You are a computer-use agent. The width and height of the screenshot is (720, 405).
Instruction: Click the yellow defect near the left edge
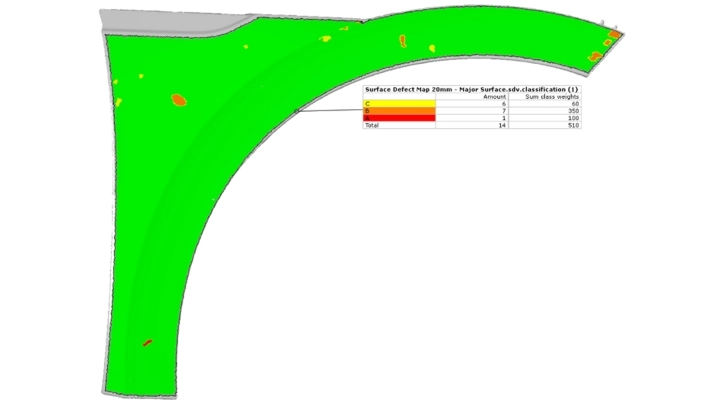pos(118,100)
